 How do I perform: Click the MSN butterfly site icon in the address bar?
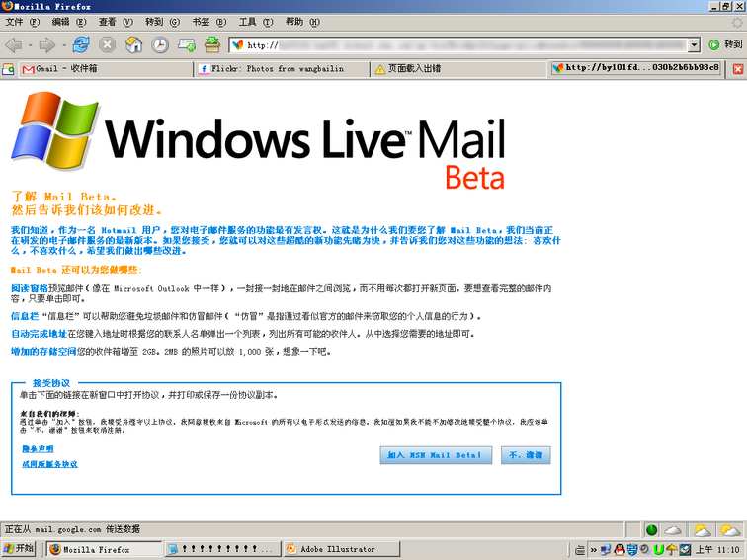[x=237, y=45]
